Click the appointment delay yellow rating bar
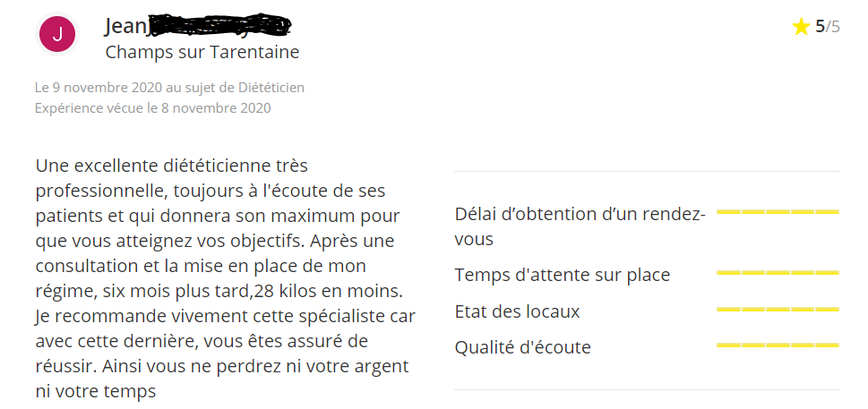Viewport: 868px width, 409px height. tap(778, 212)
